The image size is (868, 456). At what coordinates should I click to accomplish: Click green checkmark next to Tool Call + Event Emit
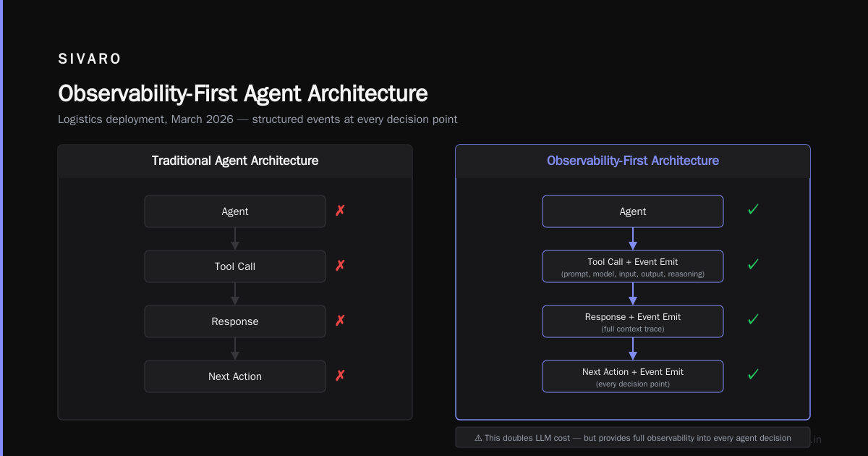click(x=752, y=265)
